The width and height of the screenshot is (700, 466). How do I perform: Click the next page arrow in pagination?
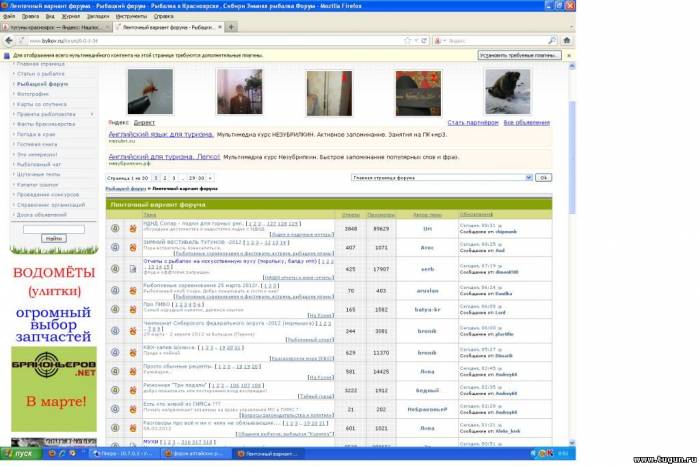point(210,178)
